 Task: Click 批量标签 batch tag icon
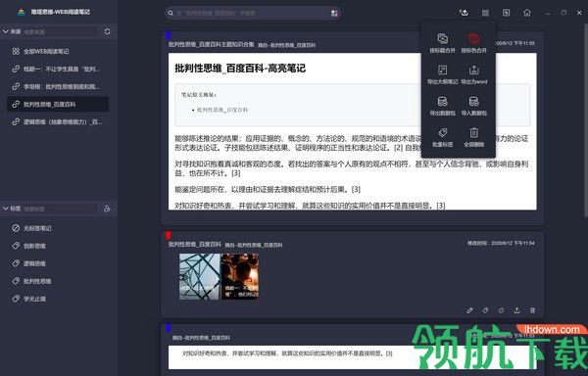point(443,133)
